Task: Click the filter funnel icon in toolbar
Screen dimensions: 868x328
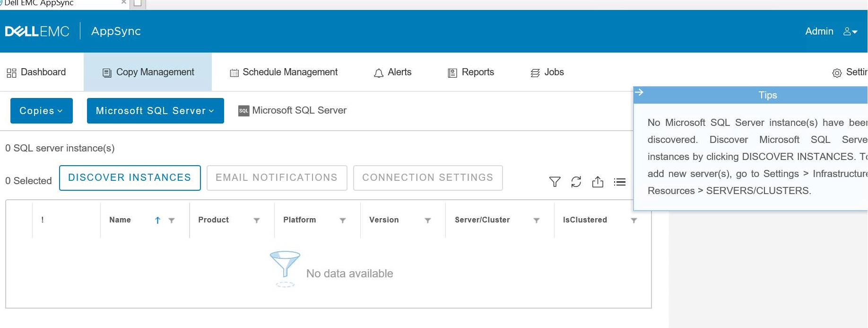Action: [555, 182]
